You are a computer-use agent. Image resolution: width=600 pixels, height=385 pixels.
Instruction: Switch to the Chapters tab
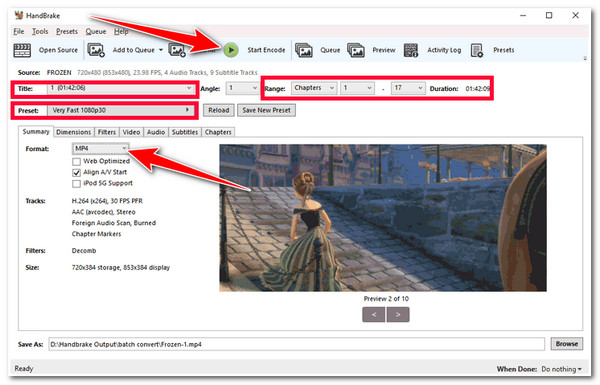click(x=218, y=132)
